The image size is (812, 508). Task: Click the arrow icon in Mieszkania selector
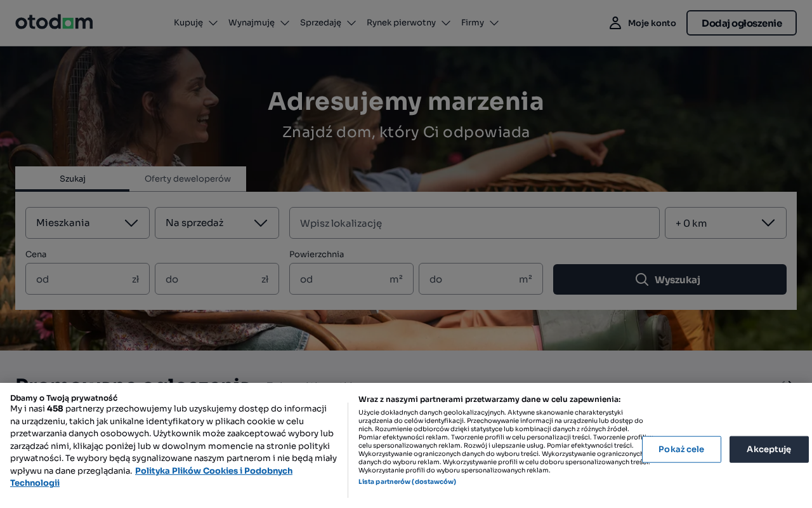tap(131, 223)
